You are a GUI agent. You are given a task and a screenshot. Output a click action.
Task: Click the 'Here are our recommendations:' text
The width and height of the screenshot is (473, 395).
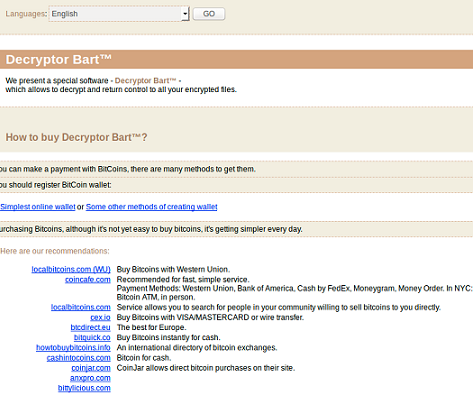click(55, 251)
